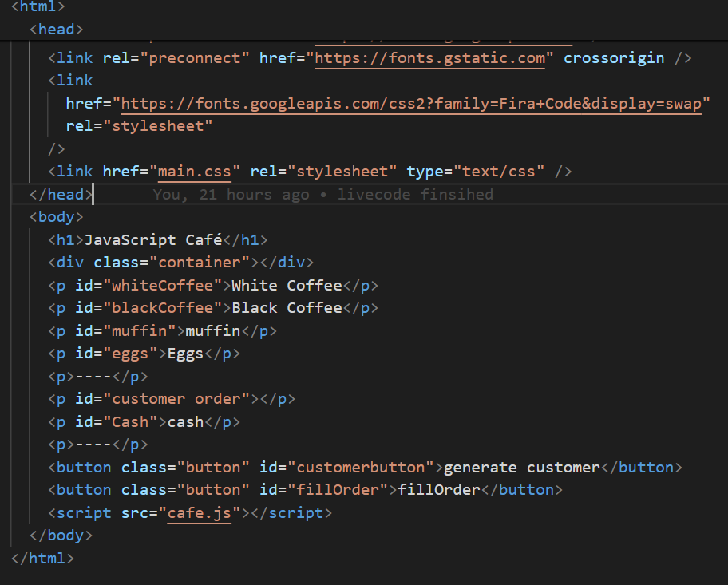Viewport: 728px width, 585px height.
Task: Click the "fillOrder" id attribute value
Action: [342, 490]
